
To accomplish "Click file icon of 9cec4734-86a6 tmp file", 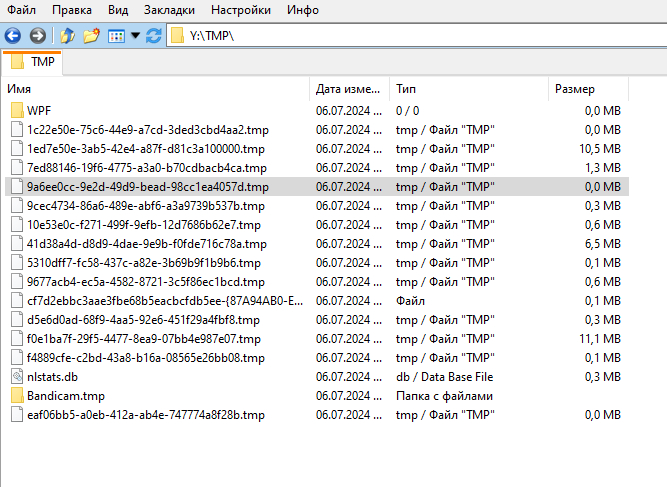I will point(17,206).
